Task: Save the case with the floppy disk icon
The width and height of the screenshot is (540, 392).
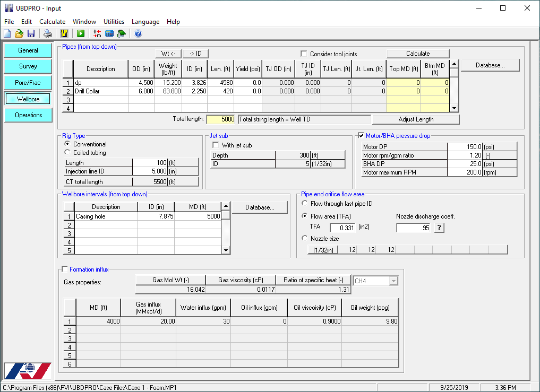Action: 31,33
